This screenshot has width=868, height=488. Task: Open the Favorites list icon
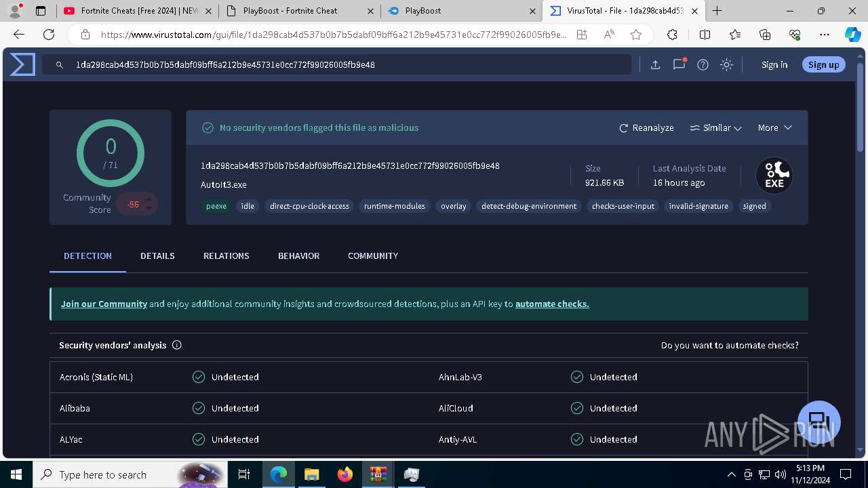735,35
